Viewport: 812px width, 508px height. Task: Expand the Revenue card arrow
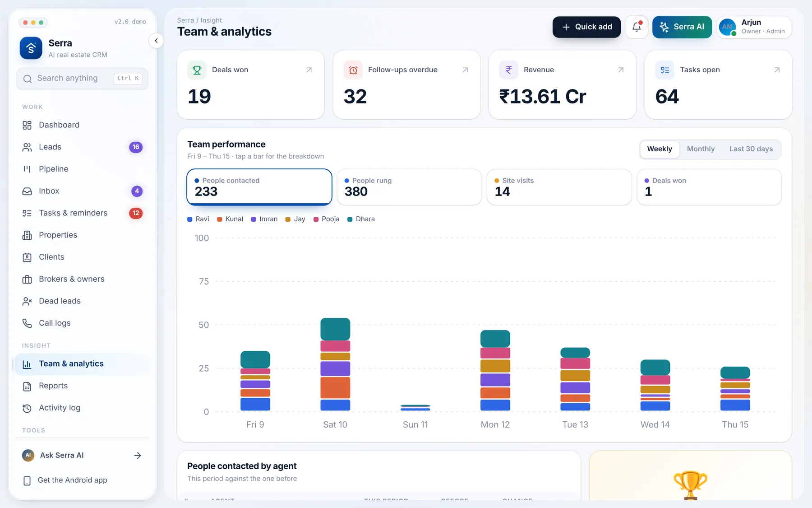(621, 70)
